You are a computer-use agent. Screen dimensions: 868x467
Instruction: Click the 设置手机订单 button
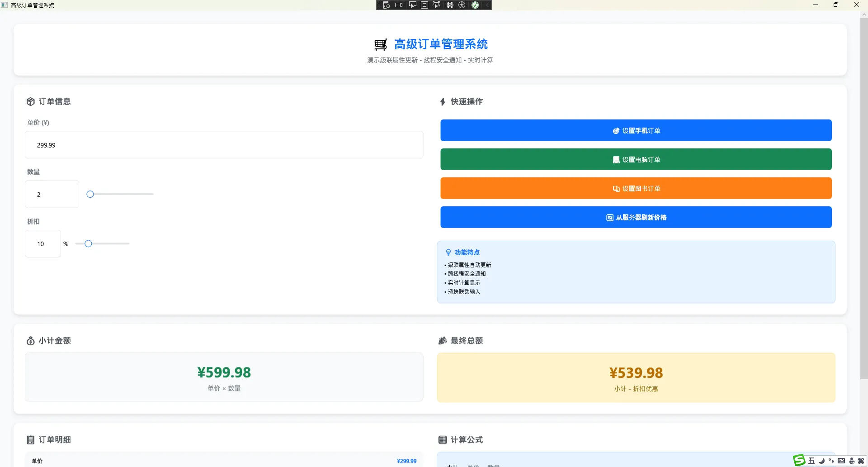636,130
